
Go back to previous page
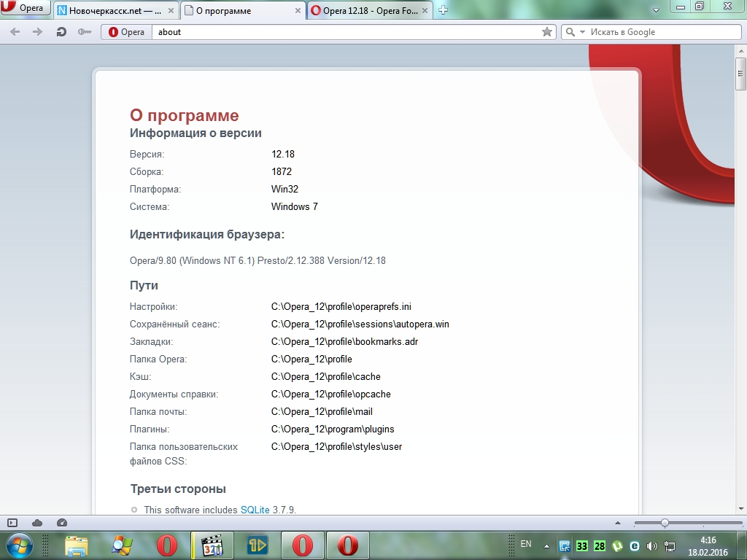click(15, 32)
